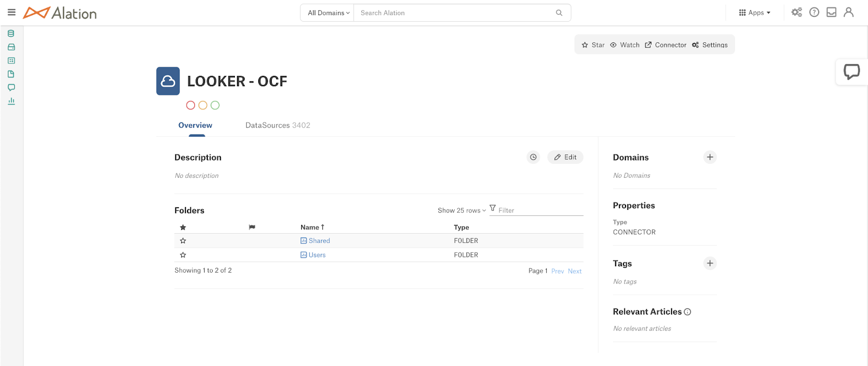Expand the Apps menu
The image size is (868, 366).
tap(755, 13)
